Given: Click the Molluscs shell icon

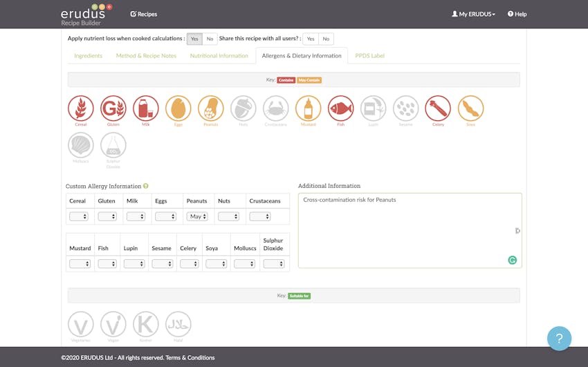Looking at the screenshot, I should [x=81, y=145].
